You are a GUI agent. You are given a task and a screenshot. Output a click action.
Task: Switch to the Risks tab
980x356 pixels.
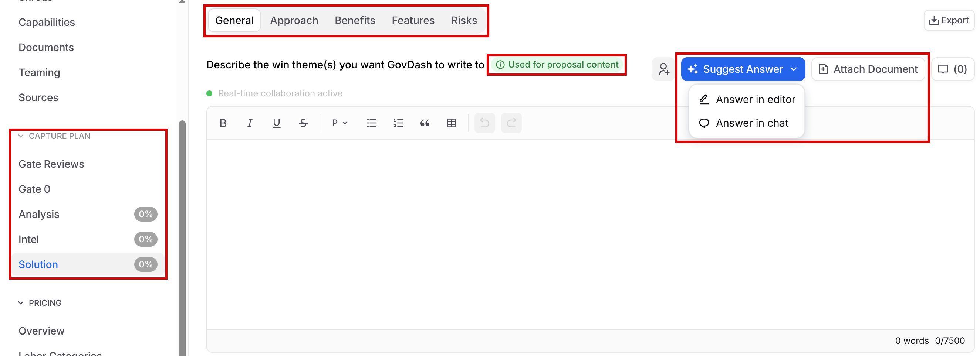point(464,21)
